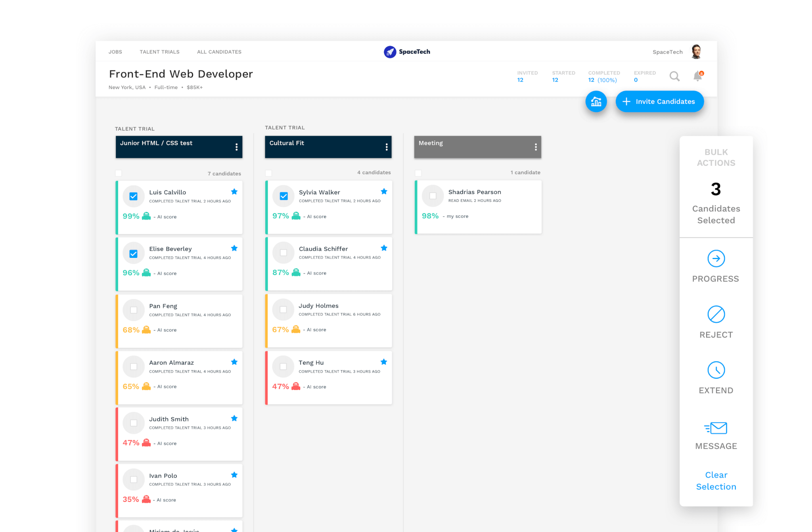
Task: Click AI robot icon beside Sylvia Walker's 97%
Action: click(x=296, y=215)
